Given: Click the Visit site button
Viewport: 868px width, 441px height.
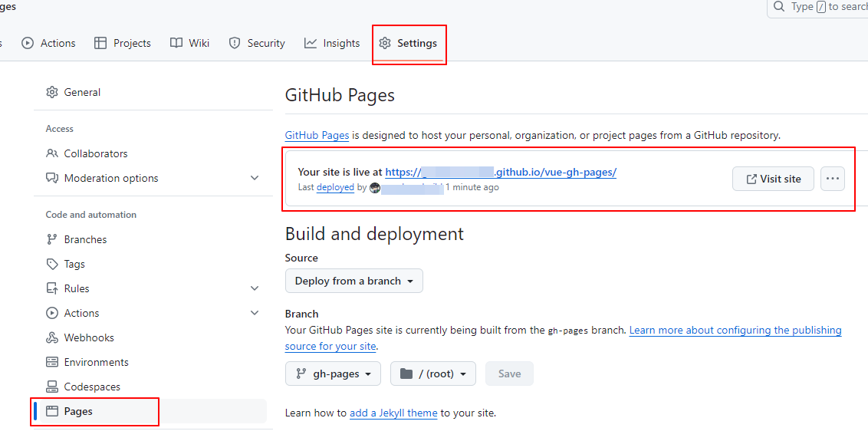Looking at the screenshot, I should [774, 179].
